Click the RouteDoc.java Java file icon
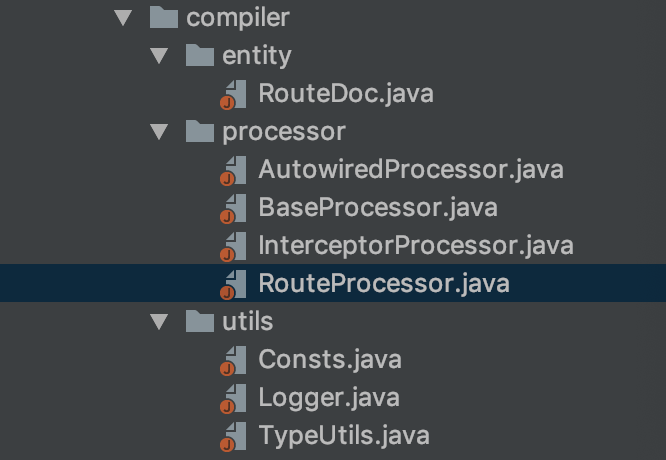666x460 pixels. 233,95
